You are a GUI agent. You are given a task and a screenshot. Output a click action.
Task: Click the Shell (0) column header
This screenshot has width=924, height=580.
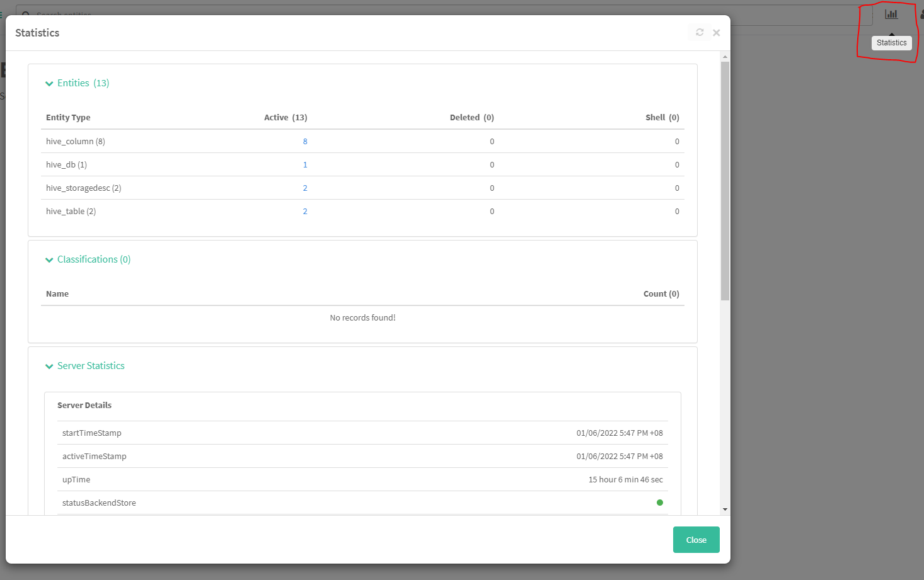tap(662, 117)
